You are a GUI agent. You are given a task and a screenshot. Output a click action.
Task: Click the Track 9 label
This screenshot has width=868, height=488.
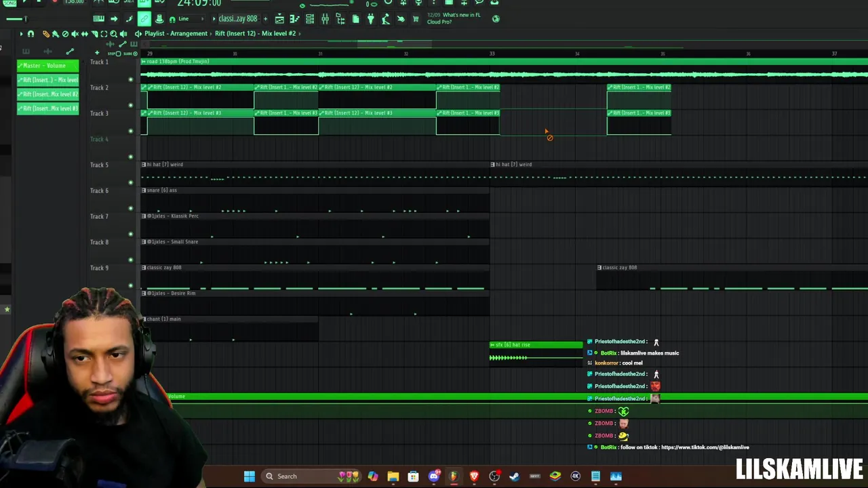pos(99,268)
